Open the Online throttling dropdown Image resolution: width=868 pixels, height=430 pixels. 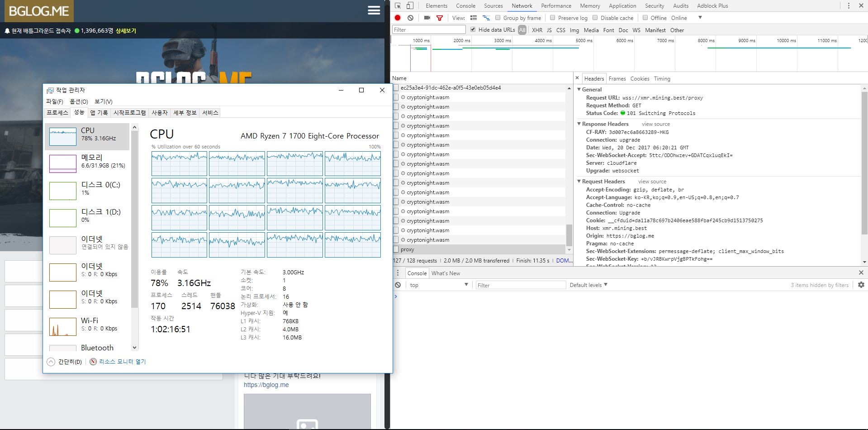[700, 18]
